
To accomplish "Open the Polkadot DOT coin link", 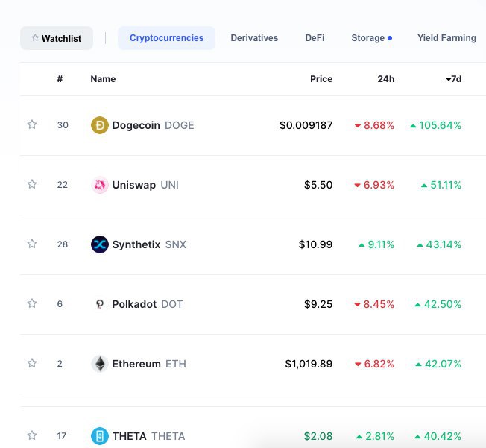I will 148,304.
